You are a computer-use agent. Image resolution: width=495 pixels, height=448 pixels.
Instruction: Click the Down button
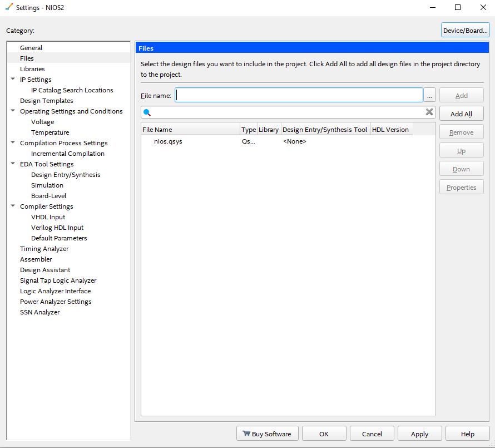[x=461, y=169]
